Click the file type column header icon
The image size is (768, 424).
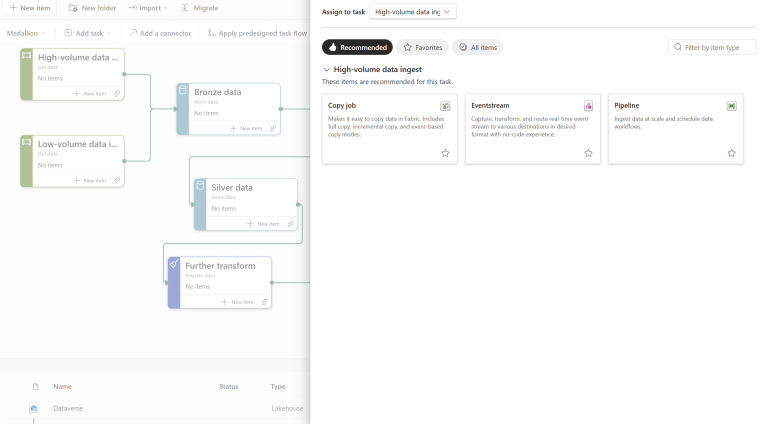point(35,387)
